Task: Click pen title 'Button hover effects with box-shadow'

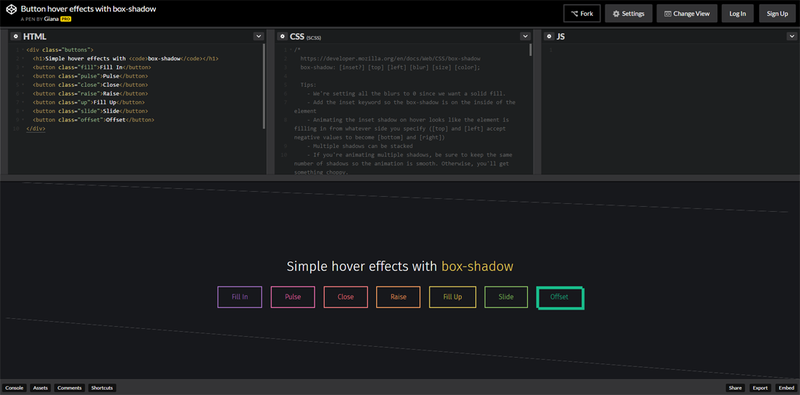Action: [88, 9]
